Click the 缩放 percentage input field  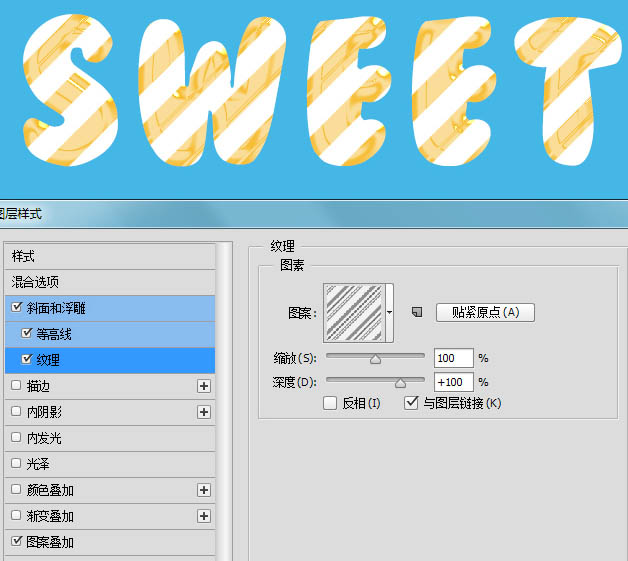coord(454,358)
